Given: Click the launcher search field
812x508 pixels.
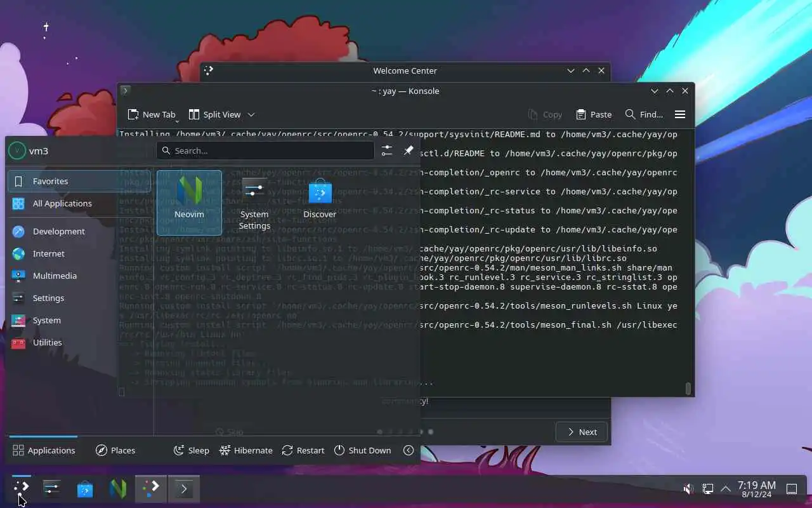Looking at the screenshot, I should [x=265, y=150].
